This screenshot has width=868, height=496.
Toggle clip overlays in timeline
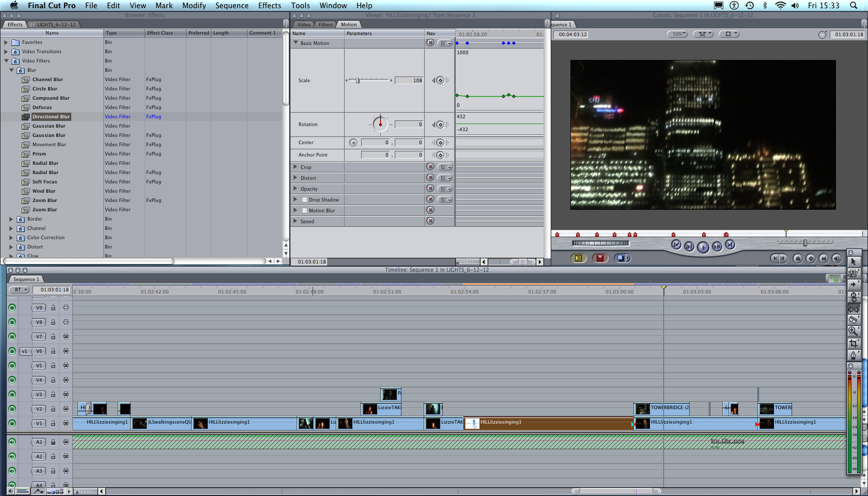pos(39,491)
